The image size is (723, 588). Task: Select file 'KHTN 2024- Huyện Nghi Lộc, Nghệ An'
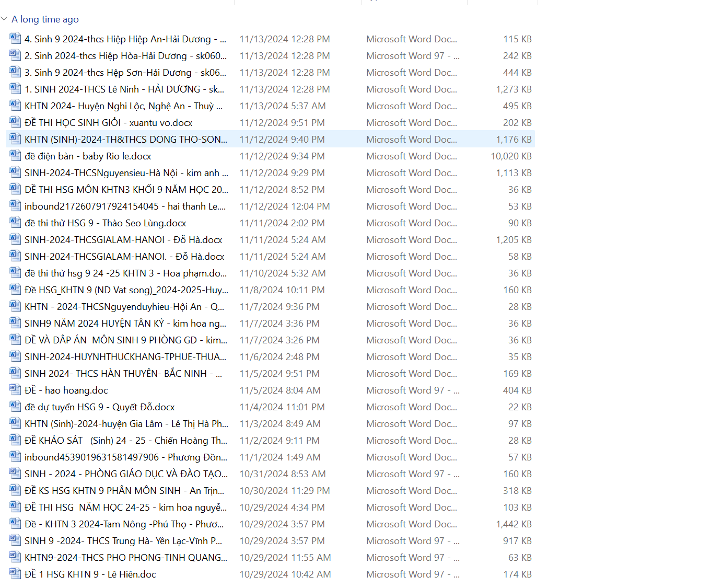123,106
